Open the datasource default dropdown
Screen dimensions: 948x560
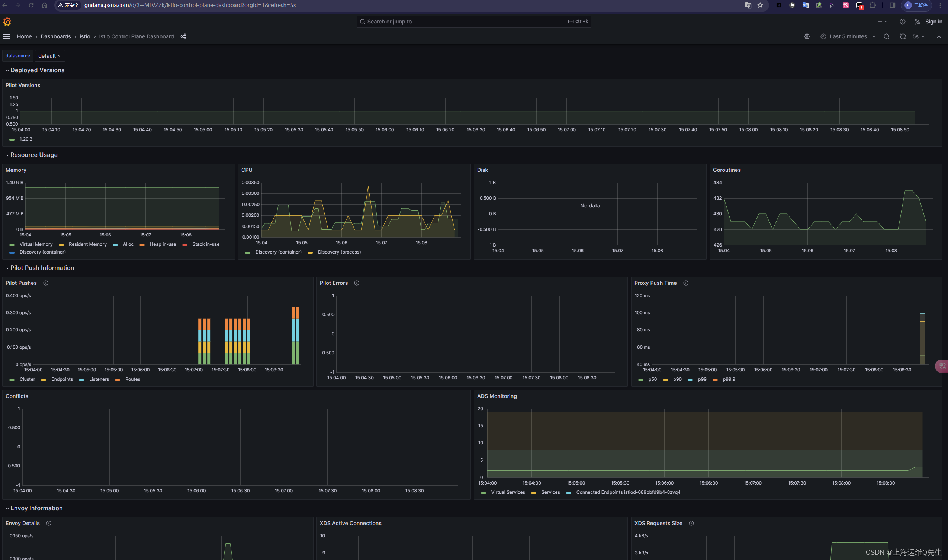coord(49,56)
